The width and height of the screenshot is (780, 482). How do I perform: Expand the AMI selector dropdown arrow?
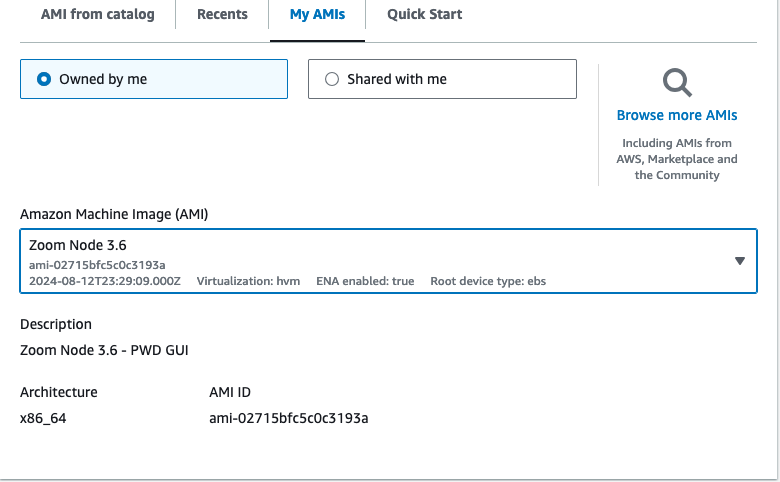740,261
